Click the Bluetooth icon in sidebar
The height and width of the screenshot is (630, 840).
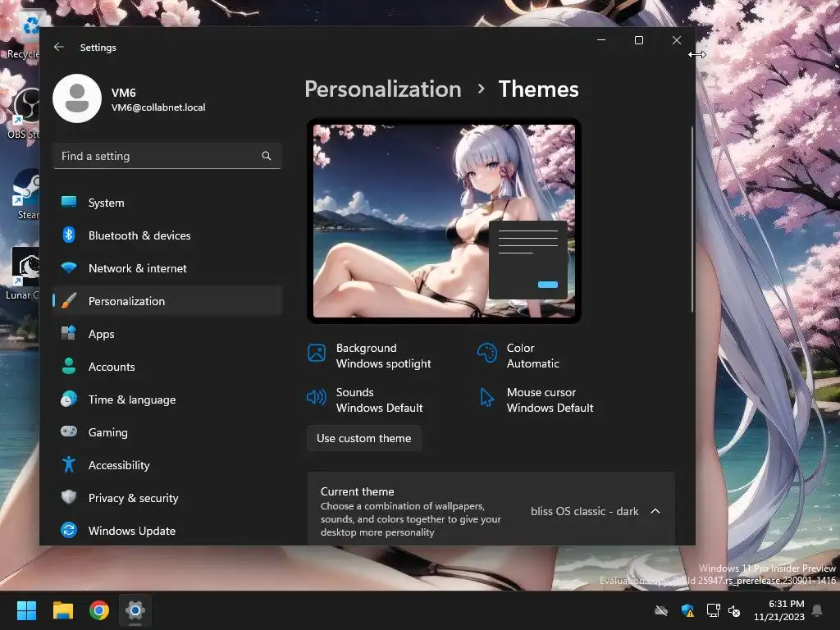(x=69, y=235)
